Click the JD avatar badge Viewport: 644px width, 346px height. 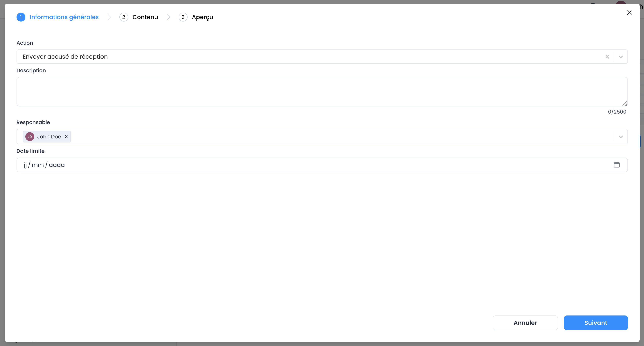click(30, 137)
